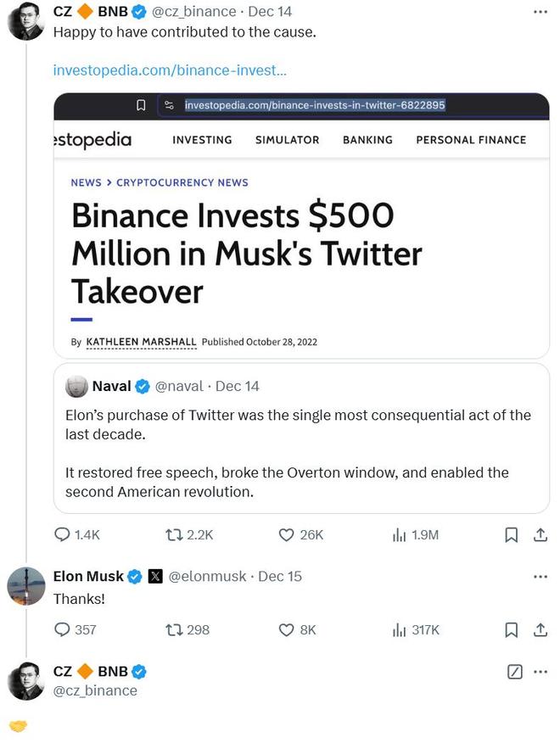This screenshot has height=743, width=560.
Task: Bookmark Elon Musk's Thanks! reply
Action: [x=511, y=629]
